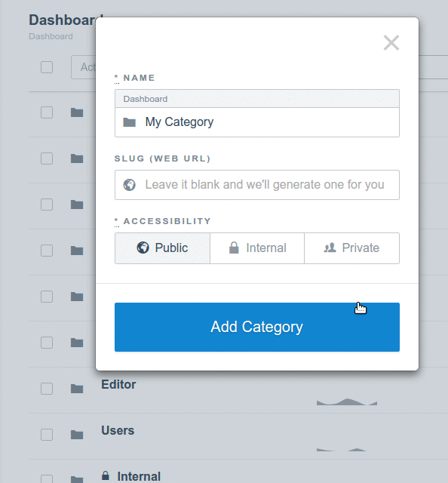Click into the Slug web URL field
The width and height of the screenshot is (448, 483).
pos(257,185)
